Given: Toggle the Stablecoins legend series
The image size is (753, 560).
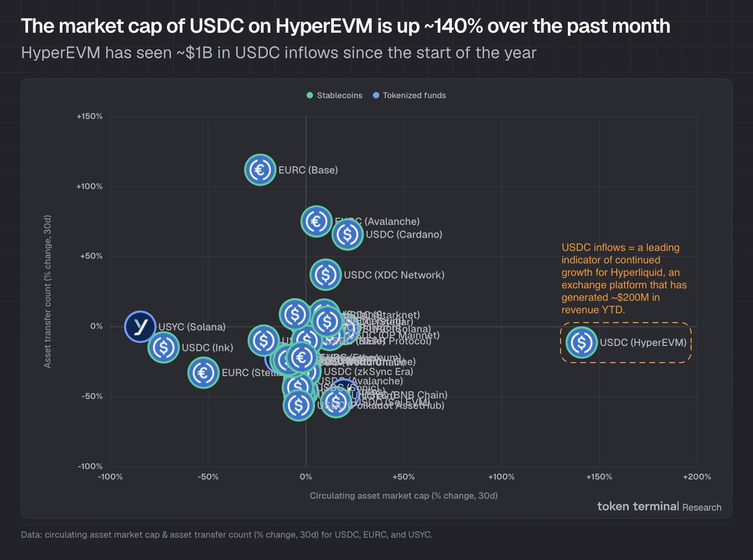Looking at the screenshot, I should (339, 95).
